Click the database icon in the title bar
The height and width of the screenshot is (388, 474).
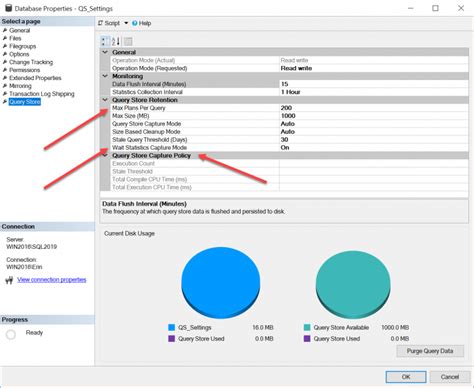(x=9, y=8)
